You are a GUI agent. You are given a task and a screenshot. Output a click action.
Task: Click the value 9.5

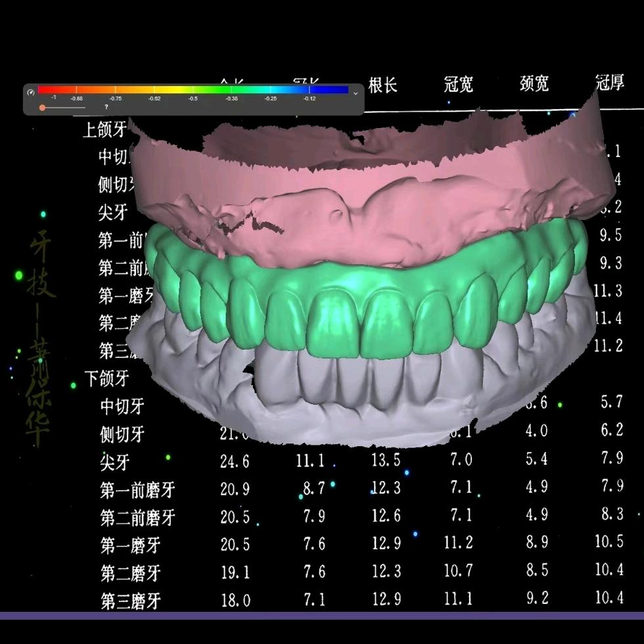point(610,235)
